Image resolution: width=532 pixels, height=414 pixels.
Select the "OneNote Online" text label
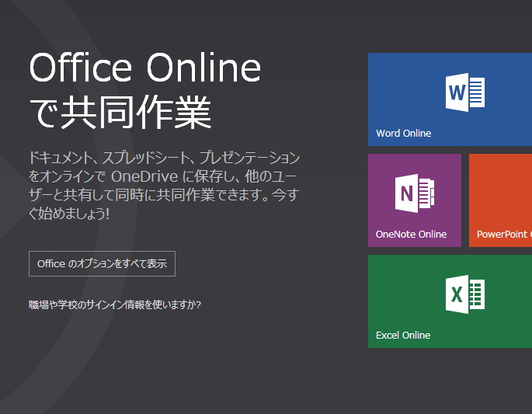point(411,234)
